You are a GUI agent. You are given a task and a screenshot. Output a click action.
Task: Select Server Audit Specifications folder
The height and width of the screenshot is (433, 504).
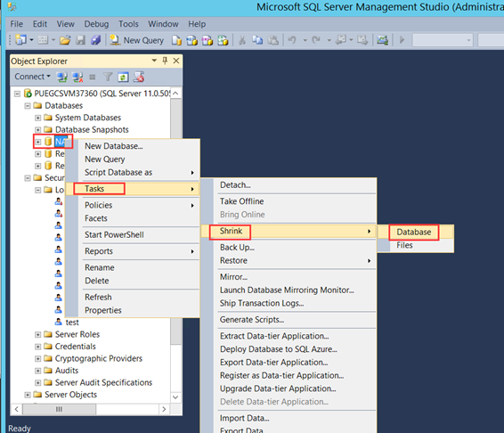pyautogui.click(x=103, y=382)
